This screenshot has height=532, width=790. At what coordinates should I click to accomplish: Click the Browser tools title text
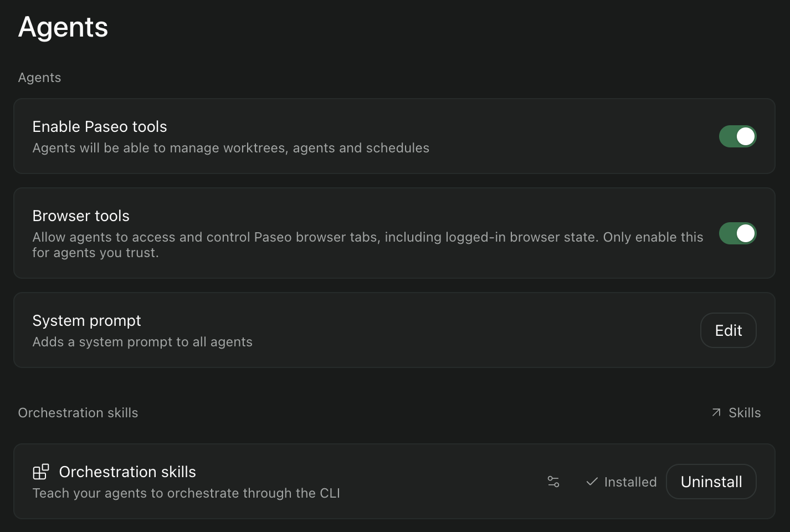coord(81,216)
